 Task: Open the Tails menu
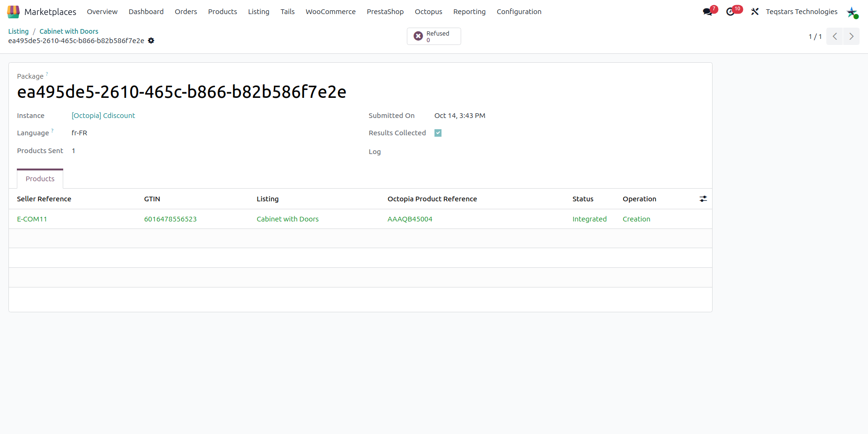pos(287,12)
